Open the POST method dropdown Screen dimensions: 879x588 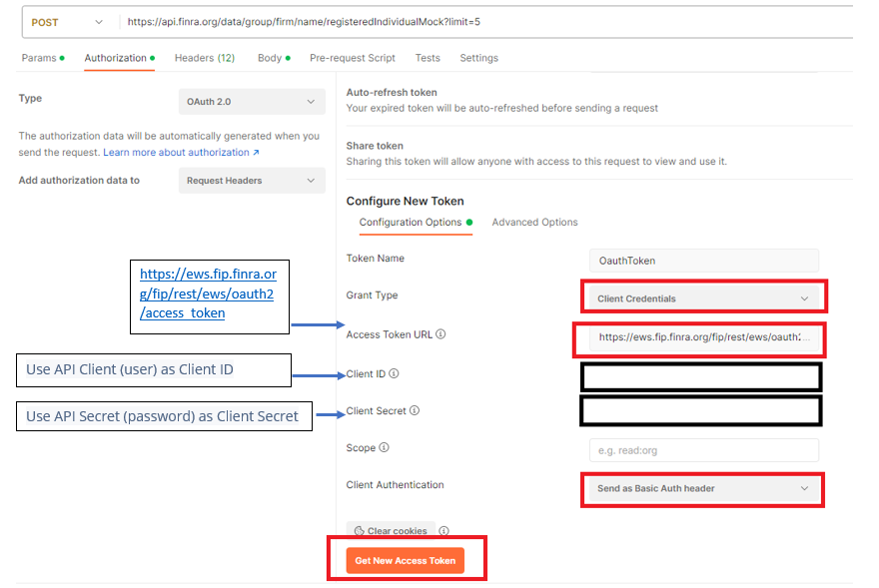pyautogui.click(x=67, y=22)
